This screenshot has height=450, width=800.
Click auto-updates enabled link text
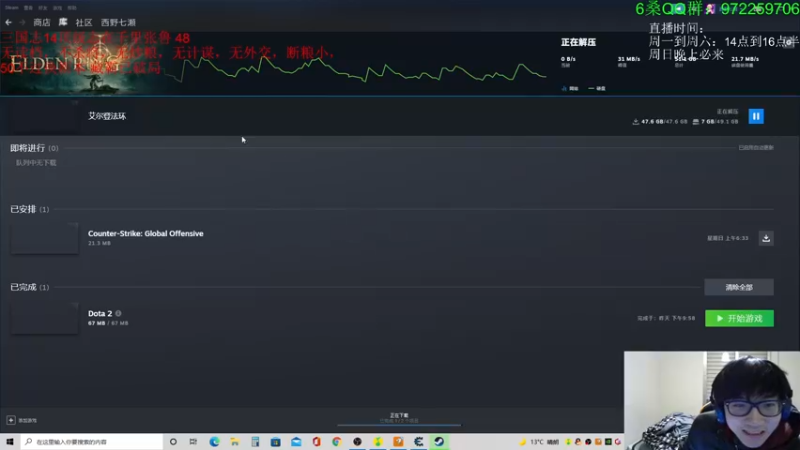point(756,147)
